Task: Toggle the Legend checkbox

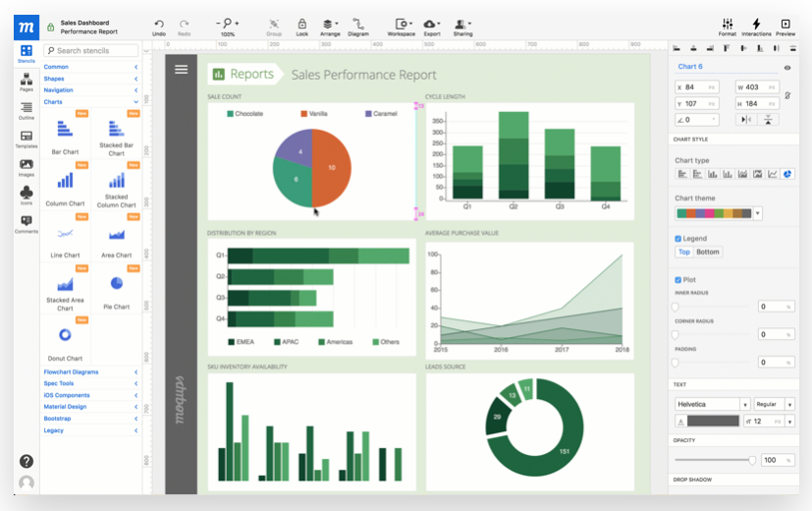Action: click(677, 239)
